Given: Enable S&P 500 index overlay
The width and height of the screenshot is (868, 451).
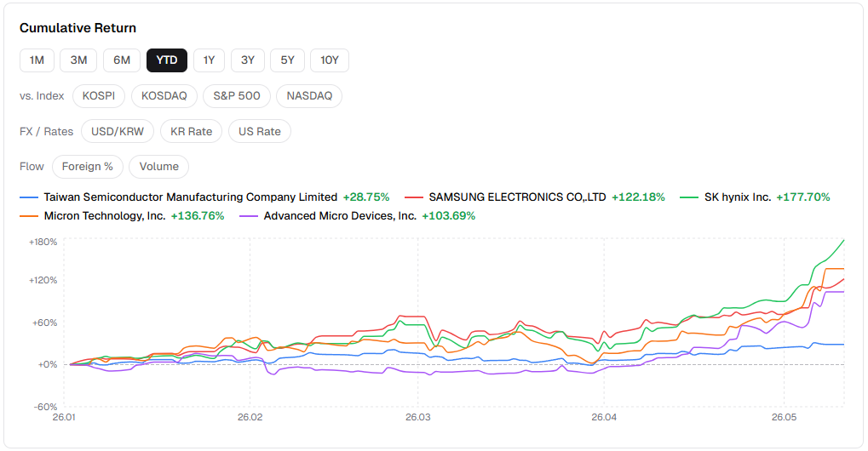Looking at the screenshot, I should [x=236, y=95].
